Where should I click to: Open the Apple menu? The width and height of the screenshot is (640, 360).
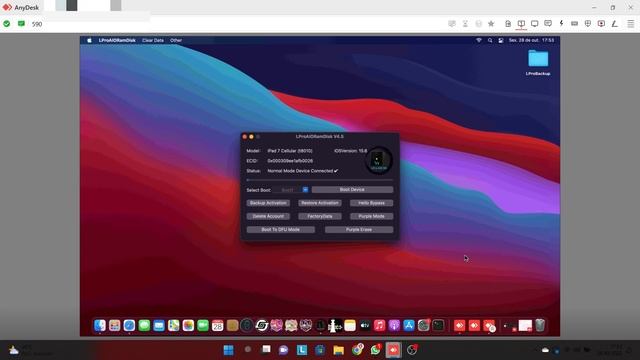coord(89,40)
